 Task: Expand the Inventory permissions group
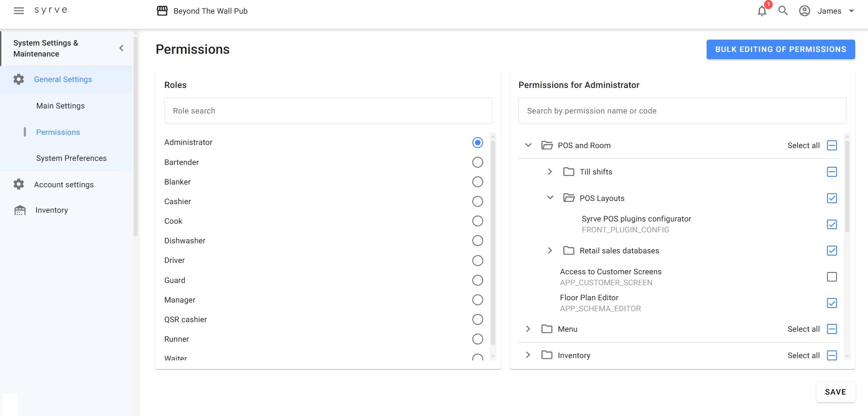click(528, 355)
